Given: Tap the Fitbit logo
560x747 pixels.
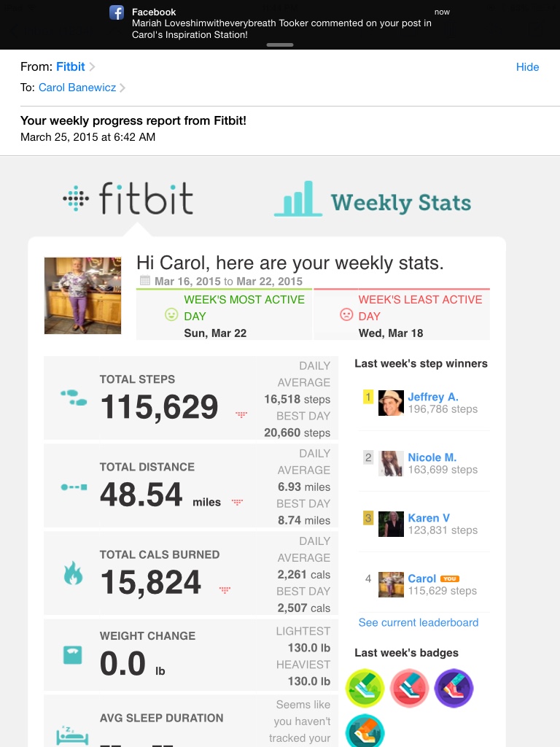Looking at the screenshot, I should (128, 198).
